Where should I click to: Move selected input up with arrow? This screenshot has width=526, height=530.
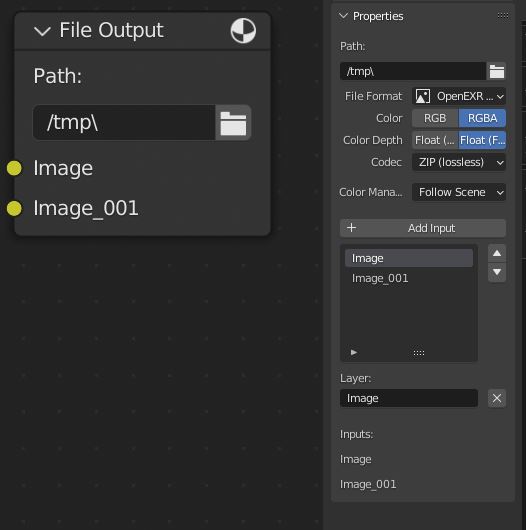click(x=497, y=253)
